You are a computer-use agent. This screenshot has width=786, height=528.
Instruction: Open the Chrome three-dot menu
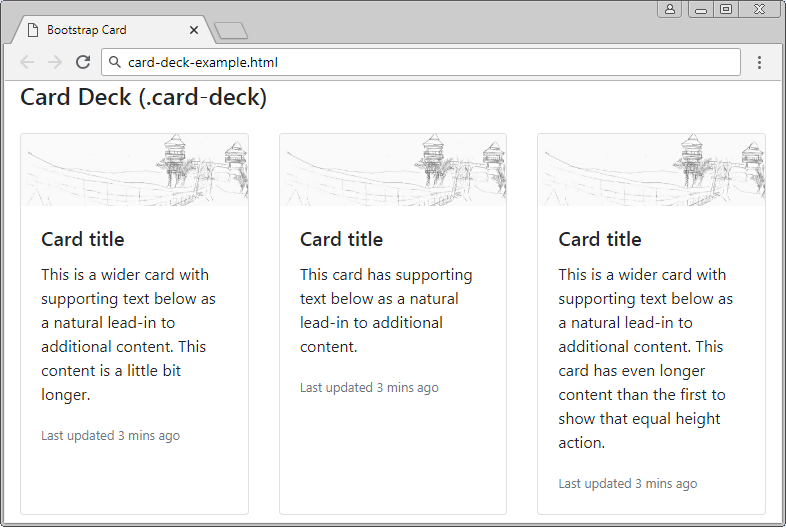[x=759, y=62]
